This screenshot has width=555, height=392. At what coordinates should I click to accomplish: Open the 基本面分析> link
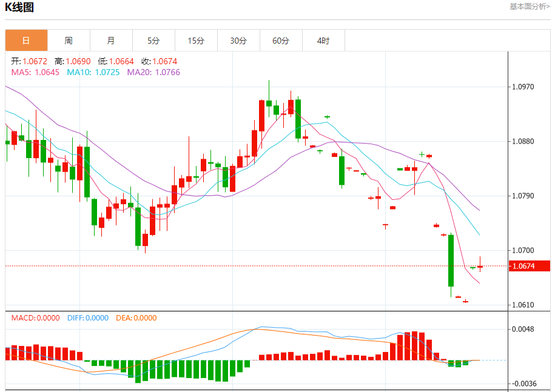(x=530, y=7)
